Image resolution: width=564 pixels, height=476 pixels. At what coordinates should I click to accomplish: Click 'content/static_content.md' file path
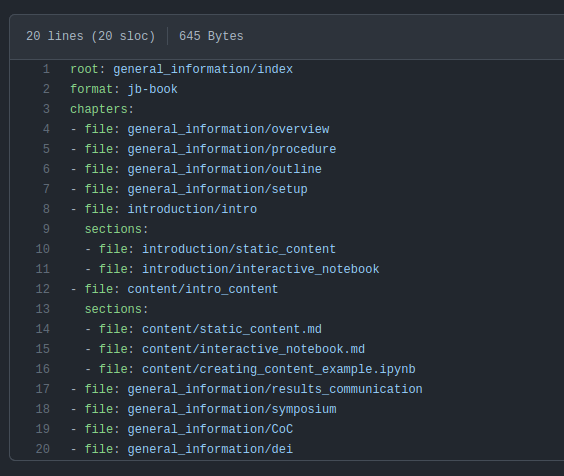pos(232,329)
